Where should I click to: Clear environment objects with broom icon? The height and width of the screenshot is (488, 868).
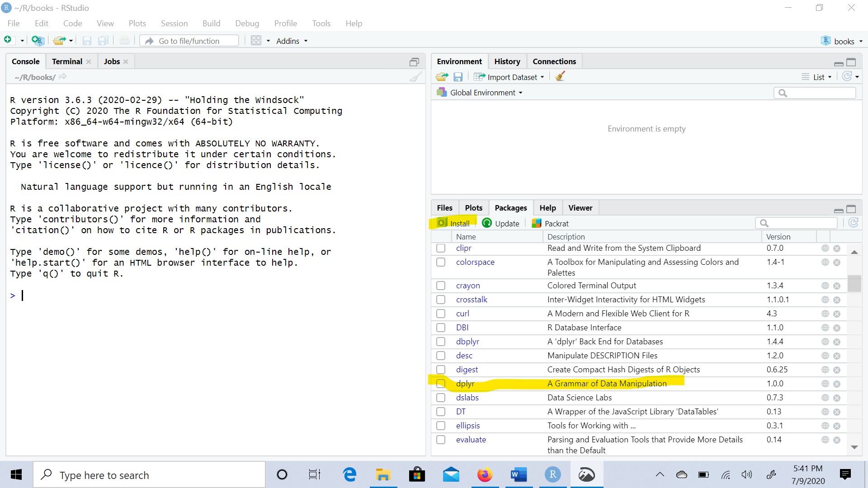tap(560, 77)
